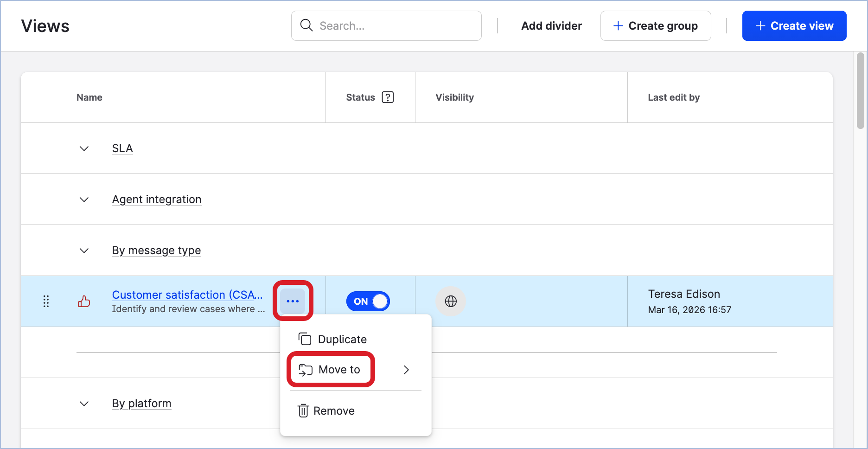
Task: Click the Create group button
Action: coord(655,26)
